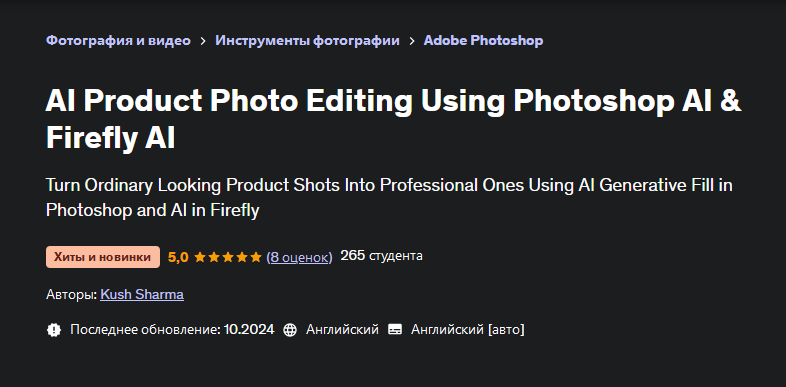The height and width of the screenshot is (387, 786).
Task: Open the Adobe Photoshop breadcrumb link
Action: 483,41
